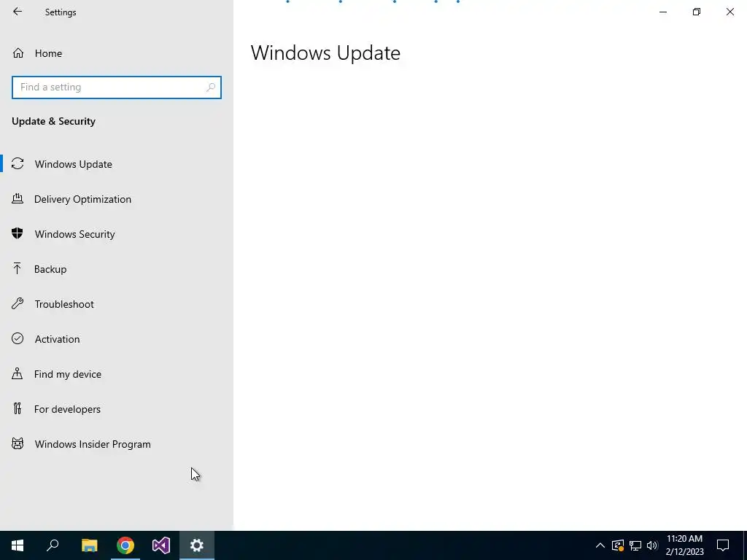
Task: Click the Windows Update page title
Action: (x=325, y=52)
